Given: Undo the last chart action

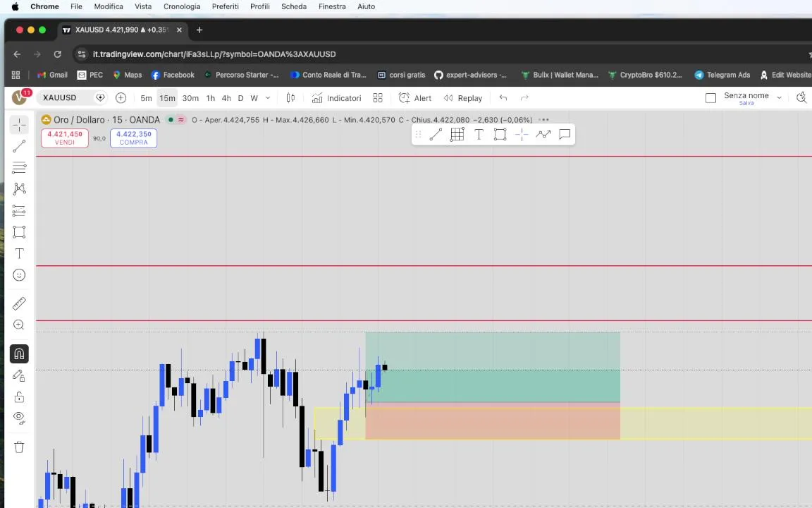Looking at the screenshot, I should (x=503, y=97).
